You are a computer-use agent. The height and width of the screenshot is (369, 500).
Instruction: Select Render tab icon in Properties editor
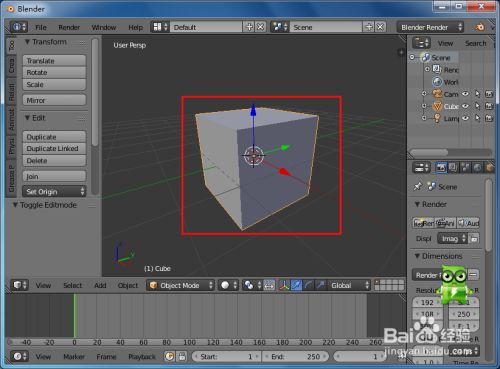click(441, 168)
